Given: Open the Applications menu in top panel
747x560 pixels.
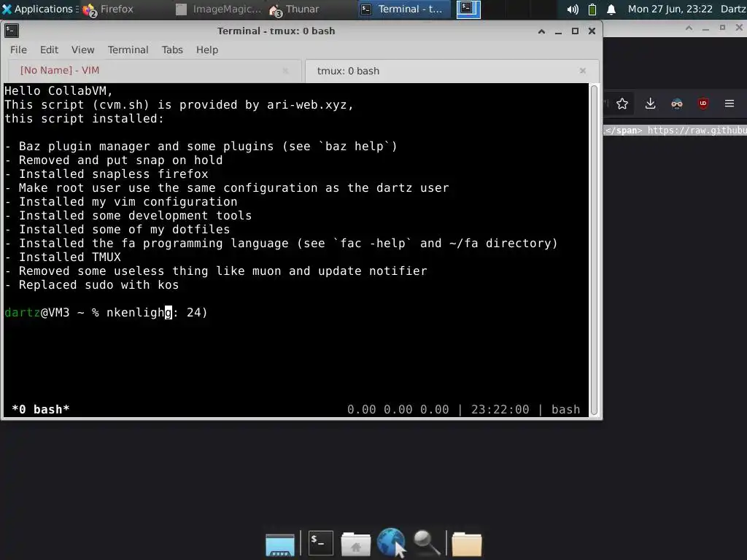Looking at the screenshot, I should [x=39, y=9].
